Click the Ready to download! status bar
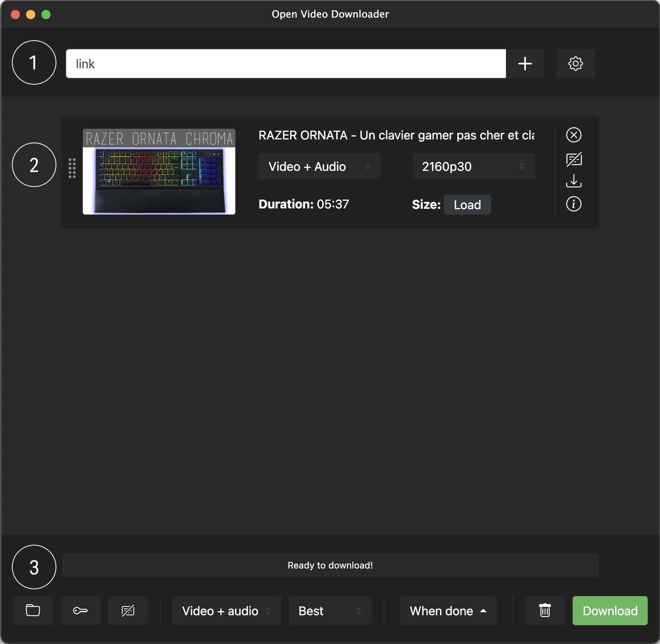The height and width of the screenshot is (644, 660). click(330, 565)
